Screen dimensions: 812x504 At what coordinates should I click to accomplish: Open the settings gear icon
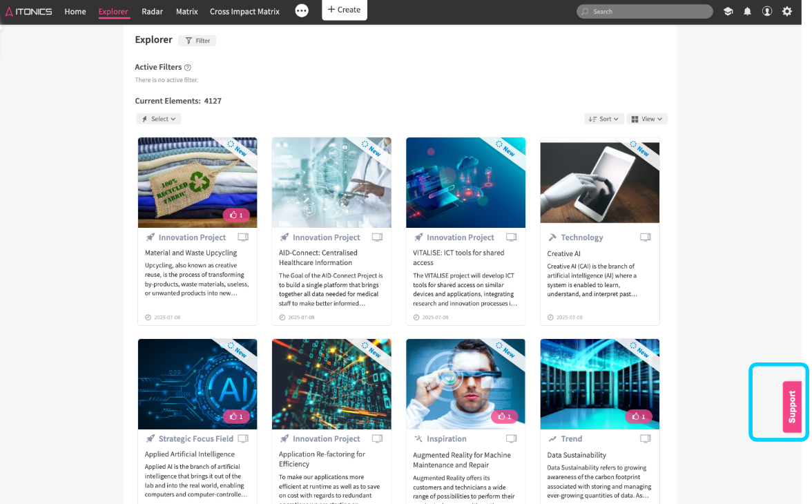click(787, 12)
